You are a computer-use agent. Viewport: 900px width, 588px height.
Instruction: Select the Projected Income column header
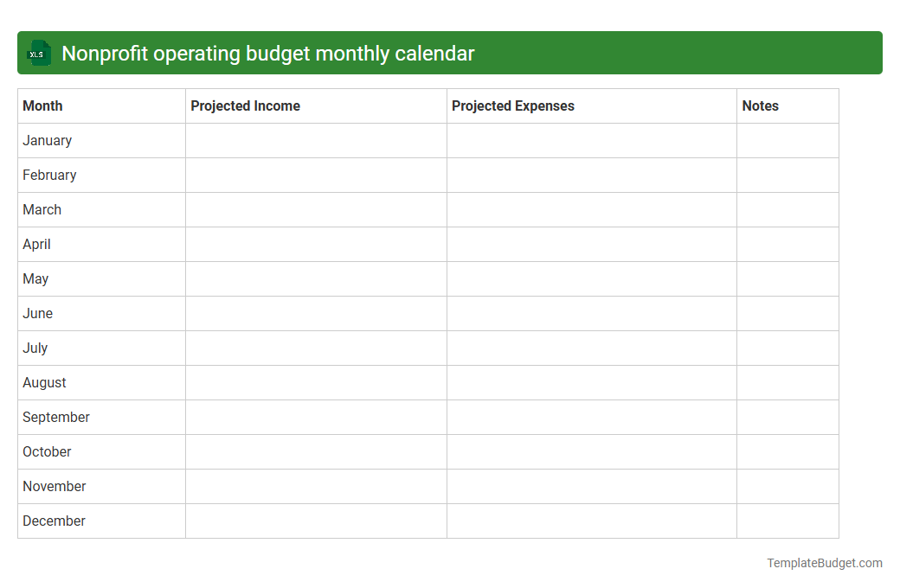click(x=245, y=105)
